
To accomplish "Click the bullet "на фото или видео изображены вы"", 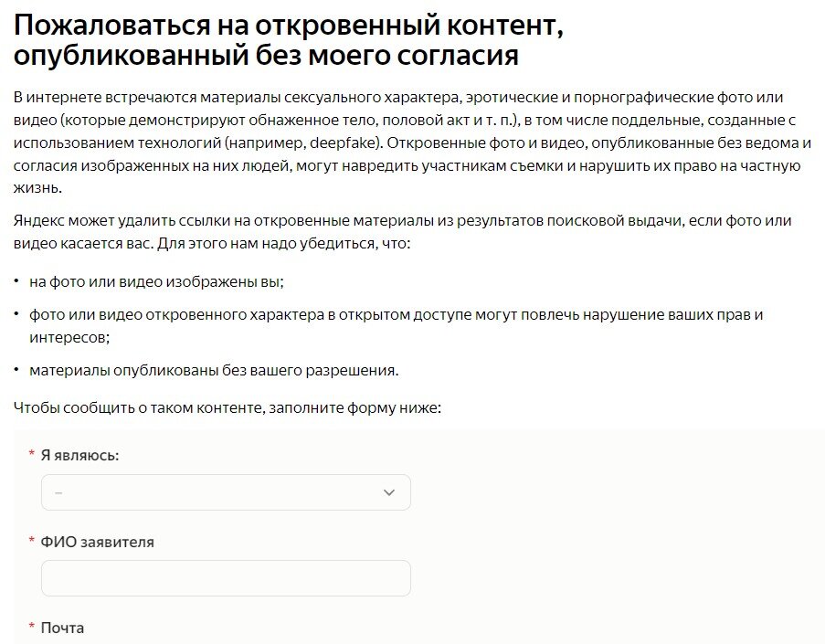I will 156,282.
